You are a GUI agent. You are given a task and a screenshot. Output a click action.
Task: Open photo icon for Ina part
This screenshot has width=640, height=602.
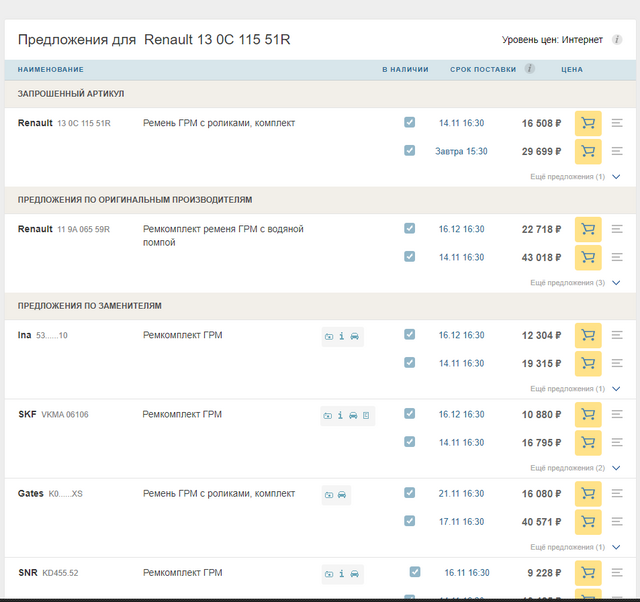point(329,337)
